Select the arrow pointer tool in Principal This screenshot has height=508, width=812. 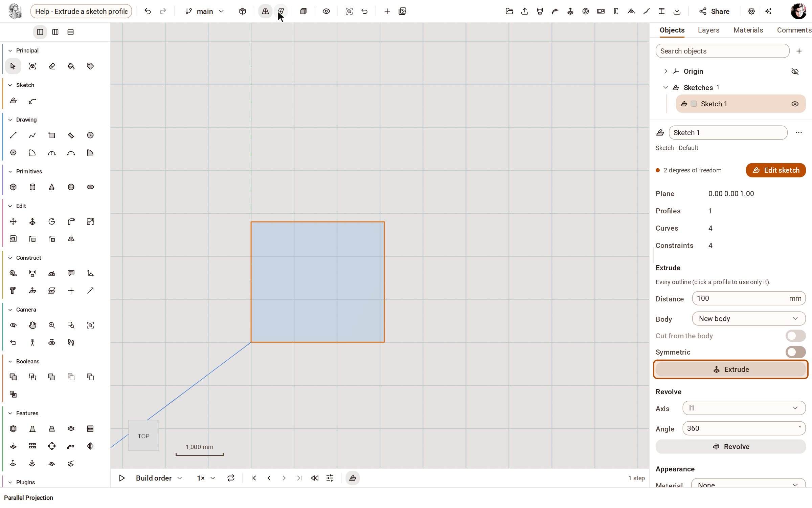(x=13, y=66)
